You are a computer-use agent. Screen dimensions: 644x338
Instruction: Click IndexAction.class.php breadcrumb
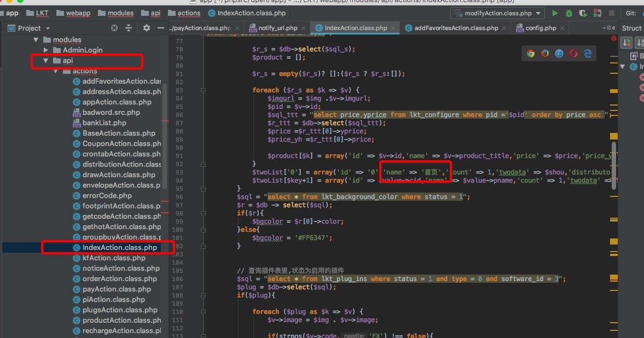pyautogui.click(x=247, y=13)
